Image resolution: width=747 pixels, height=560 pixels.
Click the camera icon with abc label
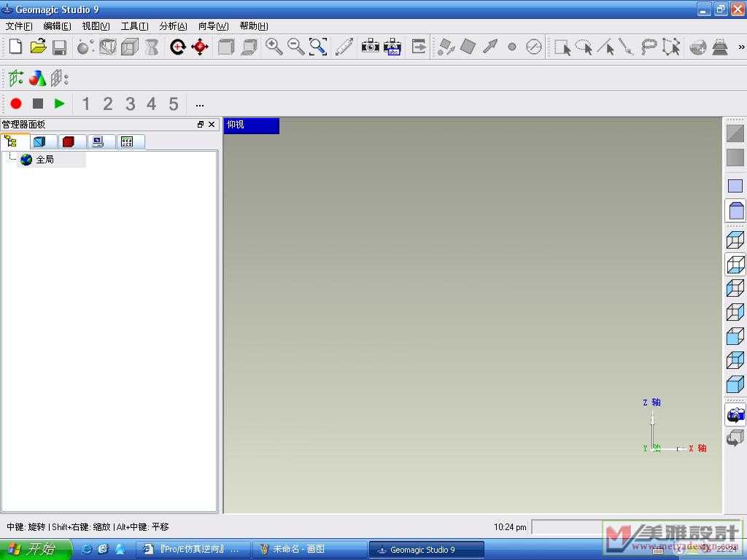click(392, 47)
